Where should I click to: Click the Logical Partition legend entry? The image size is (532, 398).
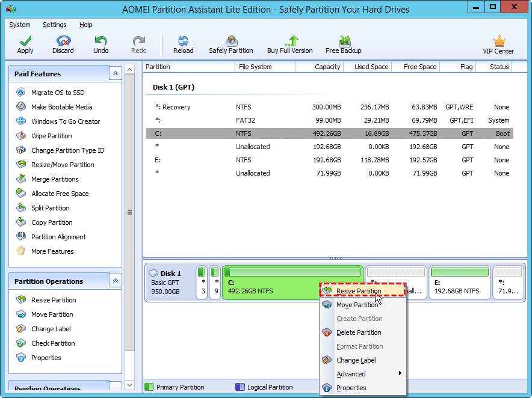tap(264, 387)
